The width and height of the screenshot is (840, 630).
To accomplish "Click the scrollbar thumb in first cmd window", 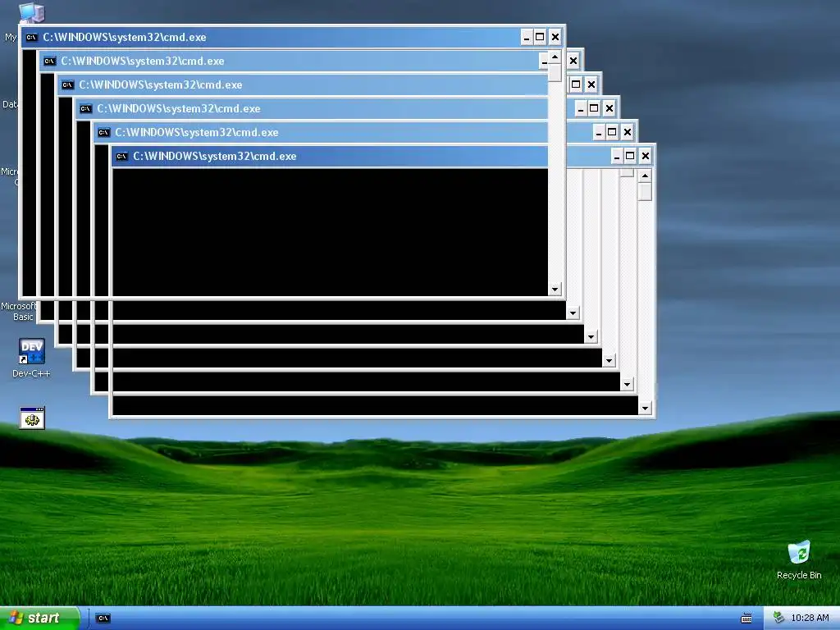I will coord(555,72).
